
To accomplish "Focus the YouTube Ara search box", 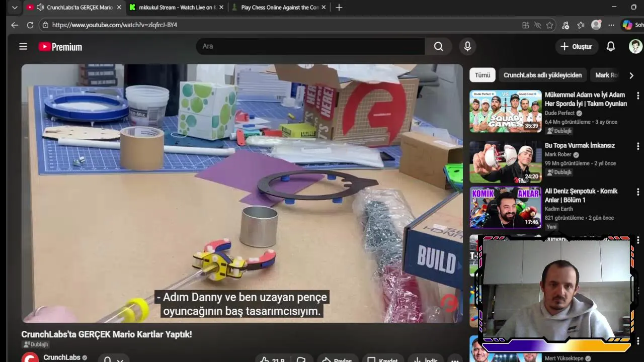I will [310, 46].
